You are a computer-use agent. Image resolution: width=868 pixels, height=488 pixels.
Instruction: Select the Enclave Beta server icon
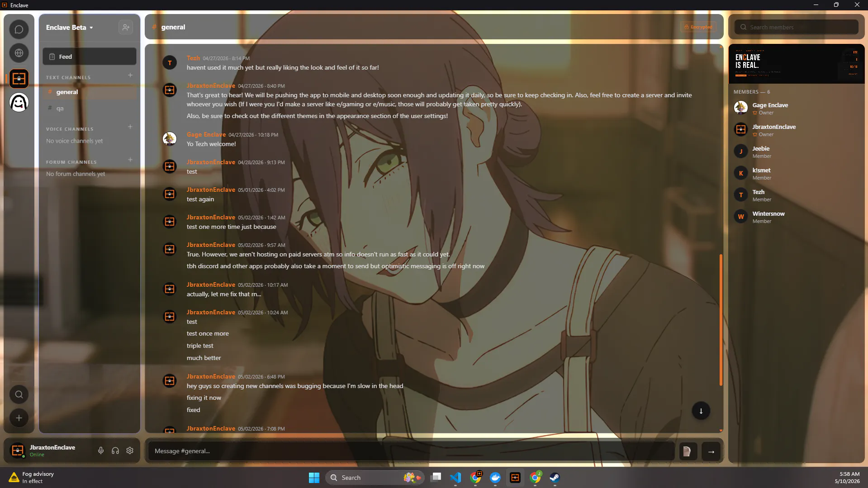tap(19, 79)
